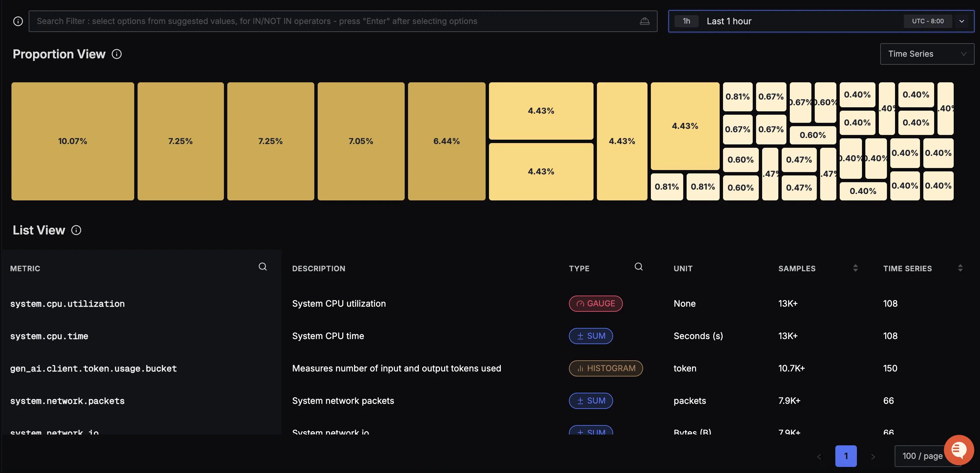This screenshot has height=473, width=980.
Task: Click the icon at the search filter's right end
Action: (x=644, y=21)
